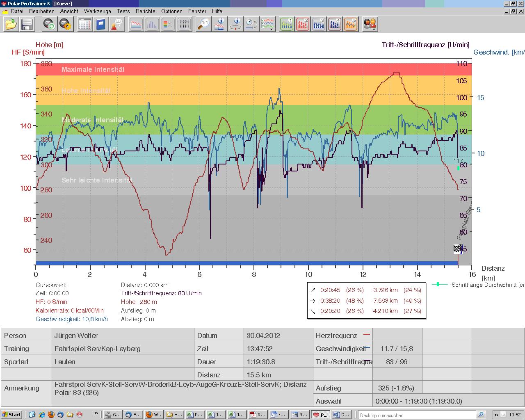
Task: Open the blue diary book icon
Action: pyautogui.click(x=100, y=24)
